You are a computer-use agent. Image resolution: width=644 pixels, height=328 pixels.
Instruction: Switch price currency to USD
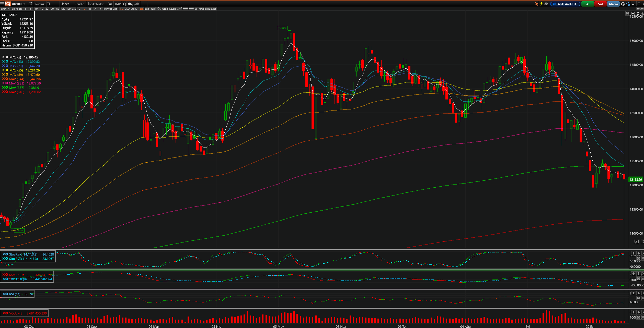[x=127, y=9]
